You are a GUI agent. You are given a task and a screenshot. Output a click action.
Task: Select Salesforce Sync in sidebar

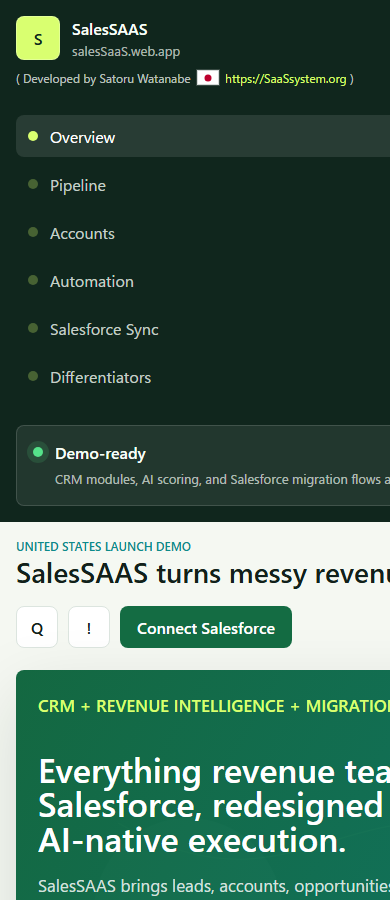(203, 329)
